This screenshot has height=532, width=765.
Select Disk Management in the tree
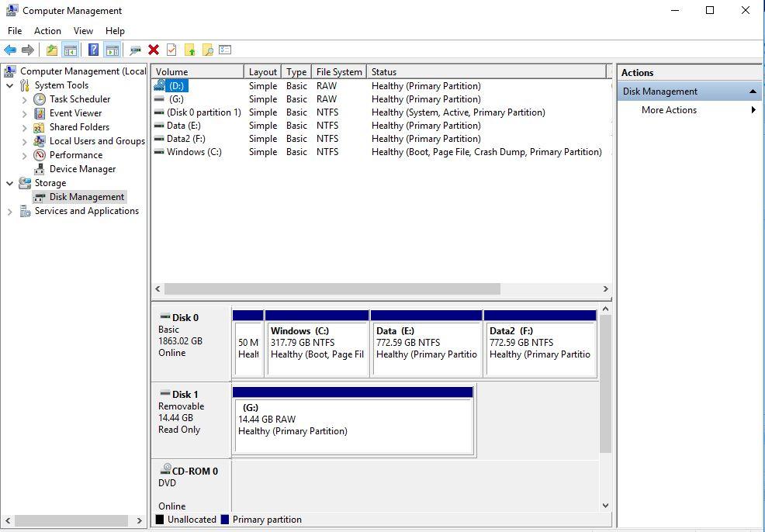tap(86, 197)
